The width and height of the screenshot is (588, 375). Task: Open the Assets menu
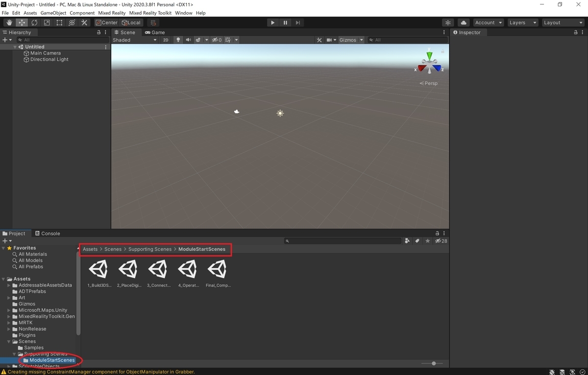click(30, 13)
